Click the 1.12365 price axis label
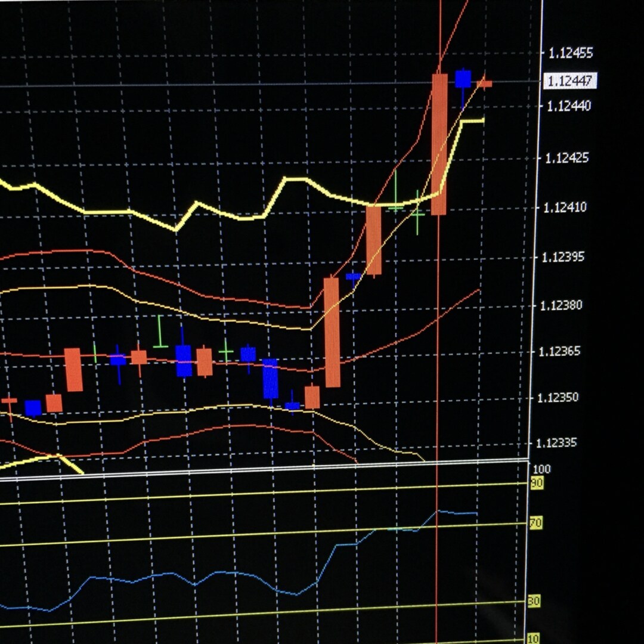The width and height of the screenshot is (644, 644). (559, 352)
